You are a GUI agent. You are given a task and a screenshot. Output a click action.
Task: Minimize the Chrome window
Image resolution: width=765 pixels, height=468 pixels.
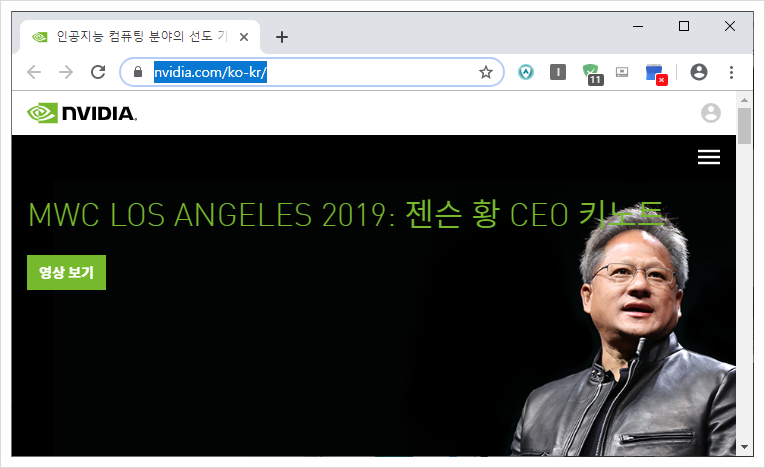coord(638,26)
